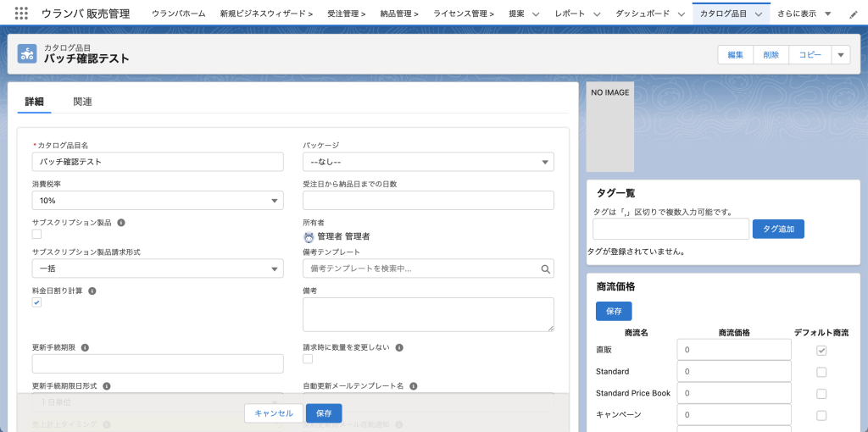This screenshot has width=868, height=432.
Task: Click the Standard price input
Action: point(734,371)
